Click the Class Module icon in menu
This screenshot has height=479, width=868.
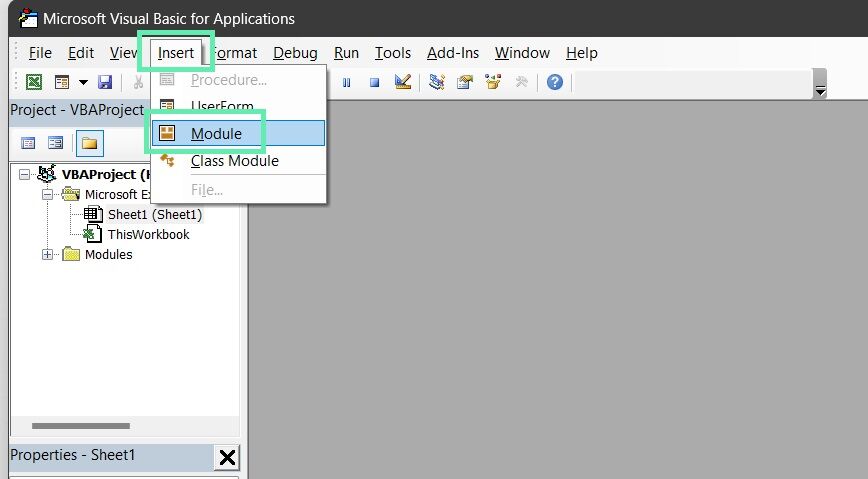point(167,161)
